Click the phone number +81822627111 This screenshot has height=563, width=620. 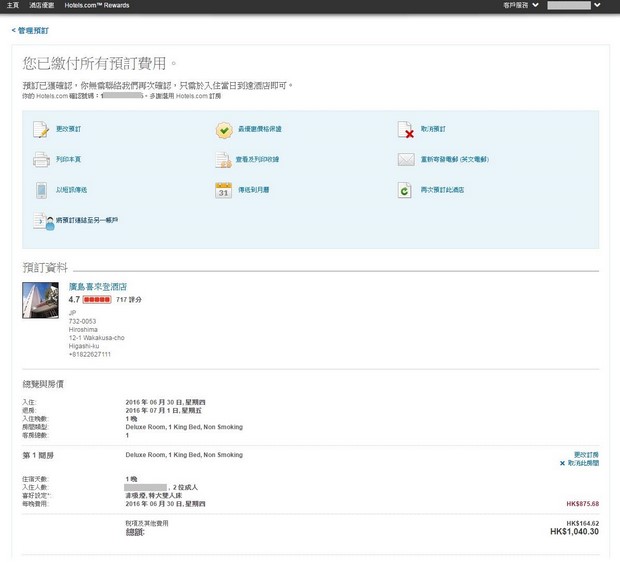coord(90,354)
